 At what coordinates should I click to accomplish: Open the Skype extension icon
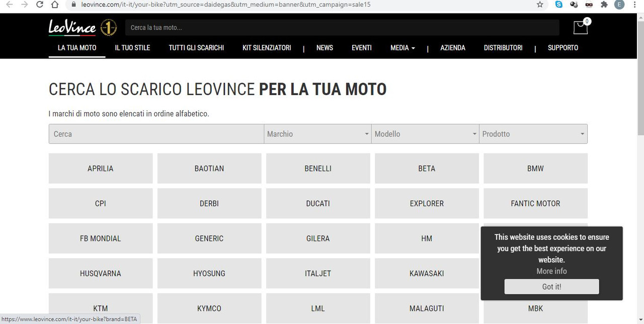click(x=559, y=5)
